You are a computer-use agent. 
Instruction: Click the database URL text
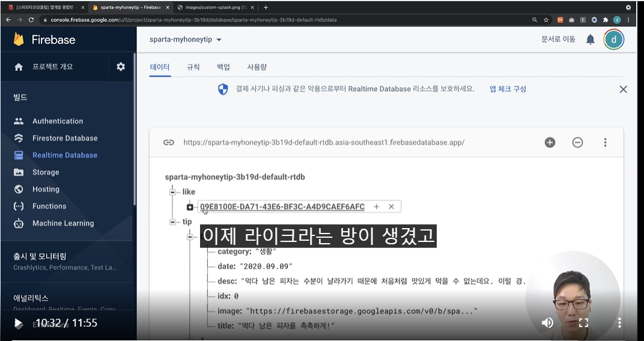coord(324,142)
